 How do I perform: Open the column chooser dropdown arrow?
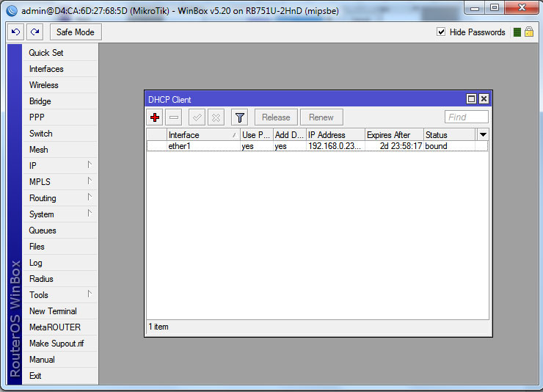point(483,135)
